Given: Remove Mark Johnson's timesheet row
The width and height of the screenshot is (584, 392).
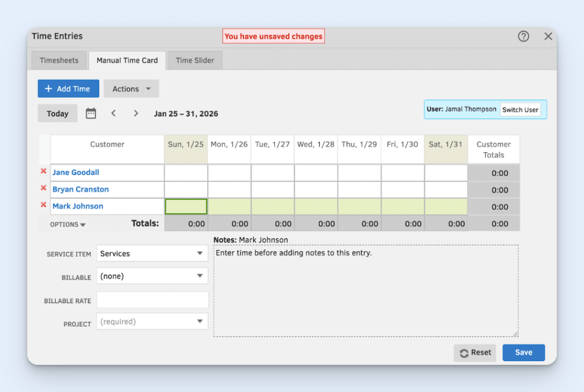Looking at the screenshot, I should pyautogui.click(x=44, y=206).
